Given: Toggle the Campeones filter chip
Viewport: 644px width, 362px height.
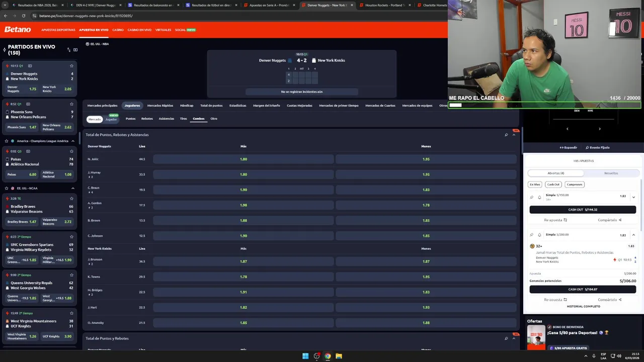Looking at the screenshot, I should click(574, 185).
